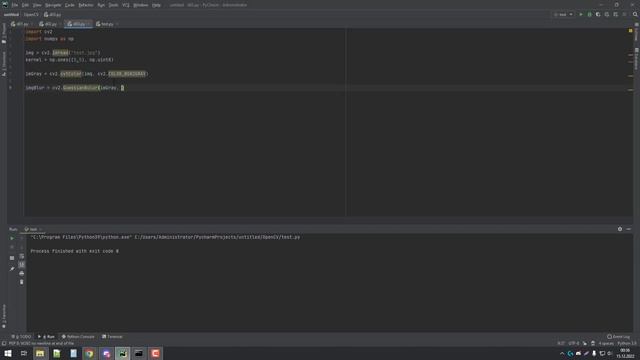Open the Run tool window tab at bottom
The width and height of the screenshot is (640, 360).
coord(46,337)
